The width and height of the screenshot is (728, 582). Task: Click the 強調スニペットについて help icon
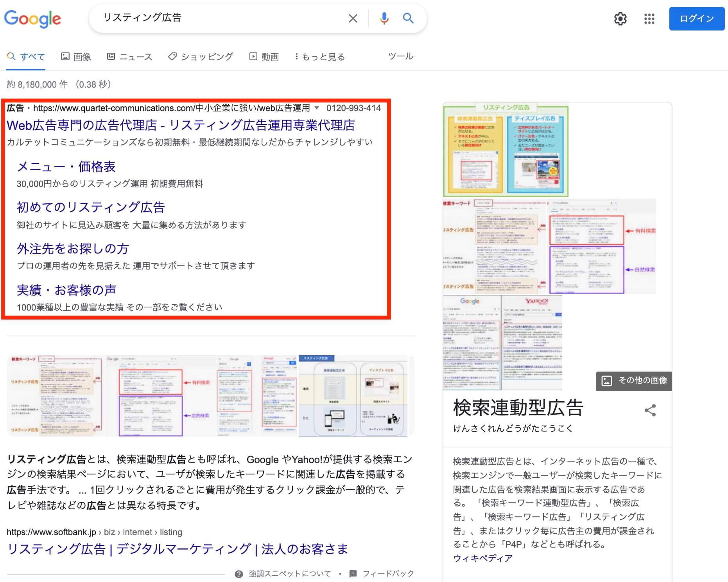(238, 574)
